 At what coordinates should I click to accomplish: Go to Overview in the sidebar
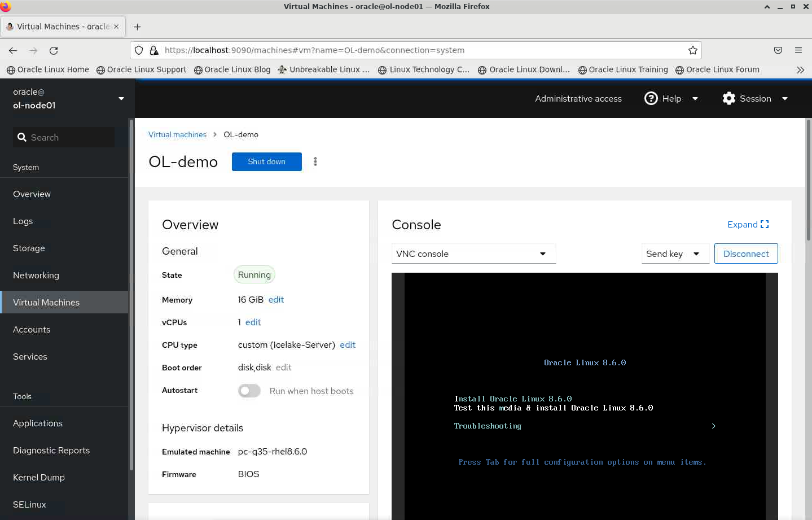click(x=64, y=194)
